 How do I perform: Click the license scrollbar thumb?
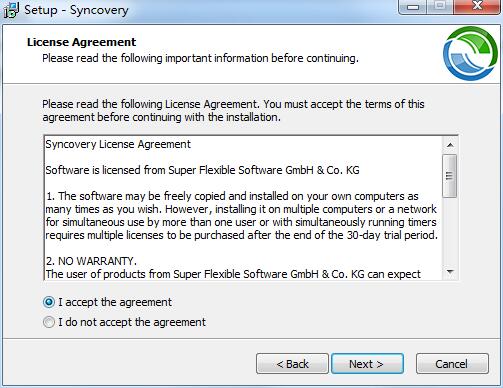click(x=450, y=176)
